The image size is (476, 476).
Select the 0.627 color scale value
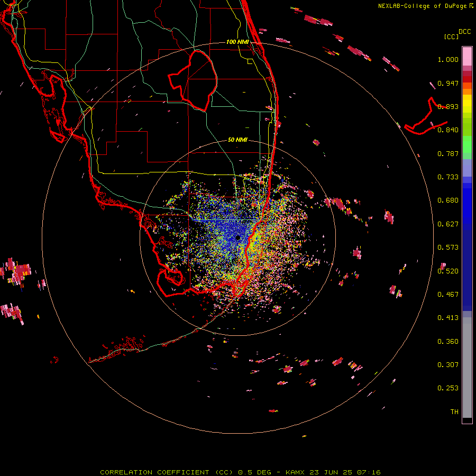click(x=448, y=224)
